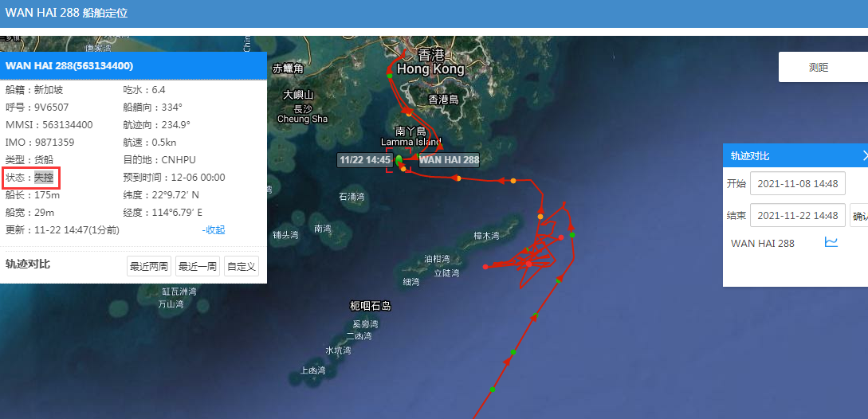Confirm the date range with 确认 button

click(858, 215)
